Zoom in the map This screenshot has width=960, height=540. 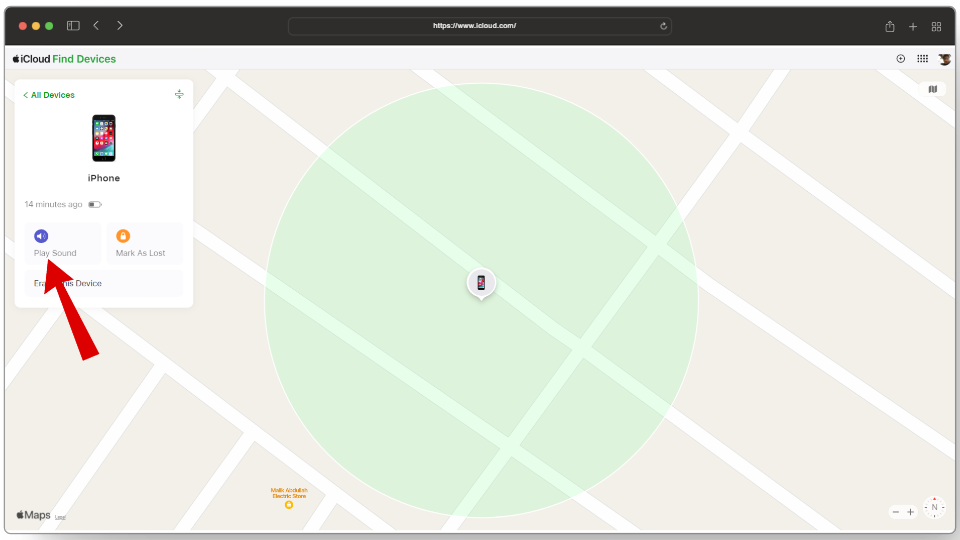910,512
